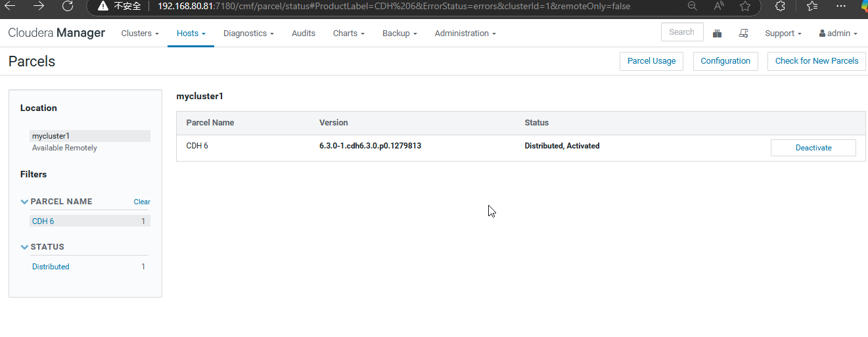Open the favorites list icon
Viewport: 868px width, 337px height.
(x=812, y=6)
